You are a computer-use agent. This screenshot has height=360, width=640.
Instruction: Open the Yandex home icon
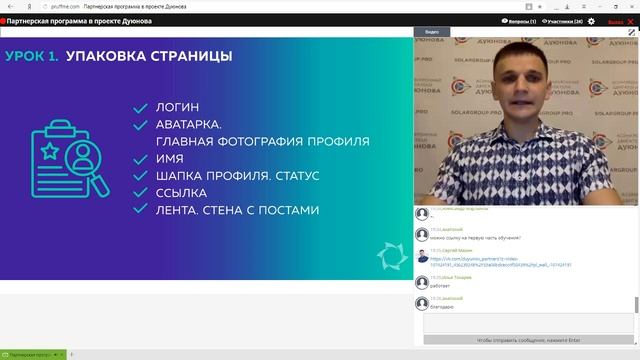pyautogui.click(x=29, y=7)
